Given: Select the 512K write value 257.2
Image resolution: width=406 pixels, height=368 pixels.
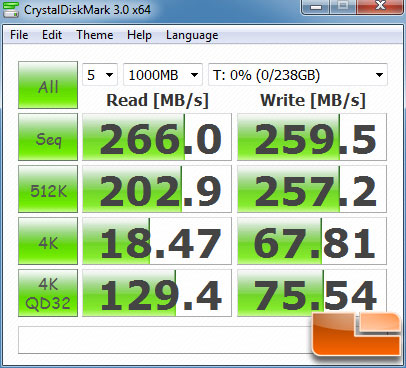Looking at the screenshot, I should tap(312, 189).
